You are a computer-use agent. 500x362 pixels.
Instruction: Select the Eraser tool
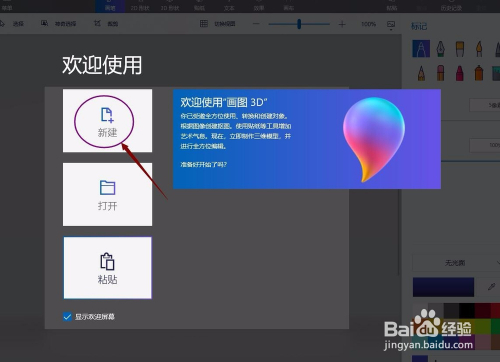click(441, 73)
